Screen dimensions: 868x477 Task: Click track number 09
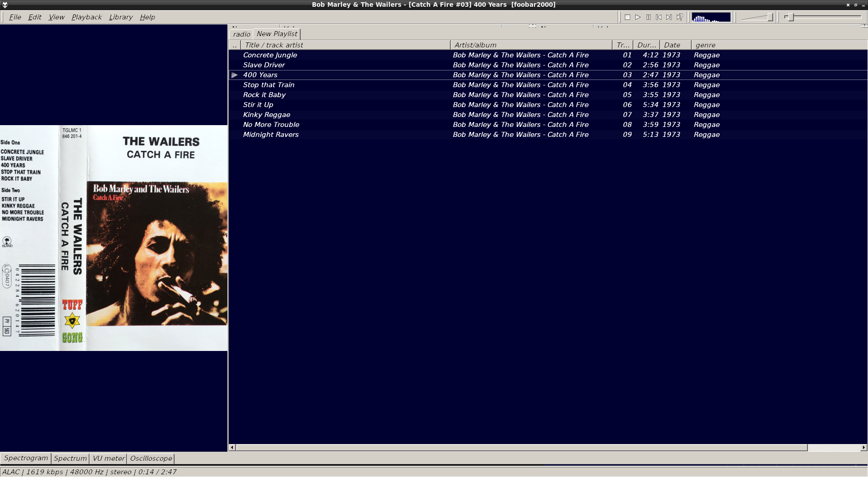627,135
